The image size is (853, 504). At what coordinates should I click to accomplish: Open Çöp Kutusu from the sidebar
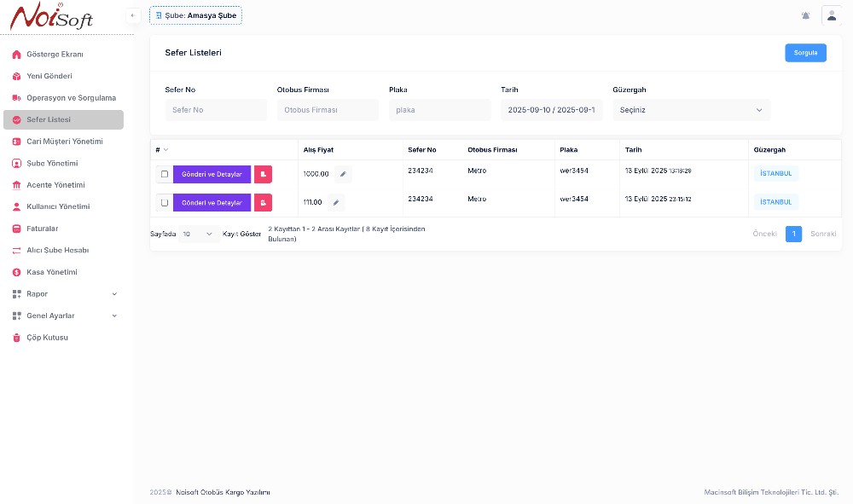(x=47, y=338)
